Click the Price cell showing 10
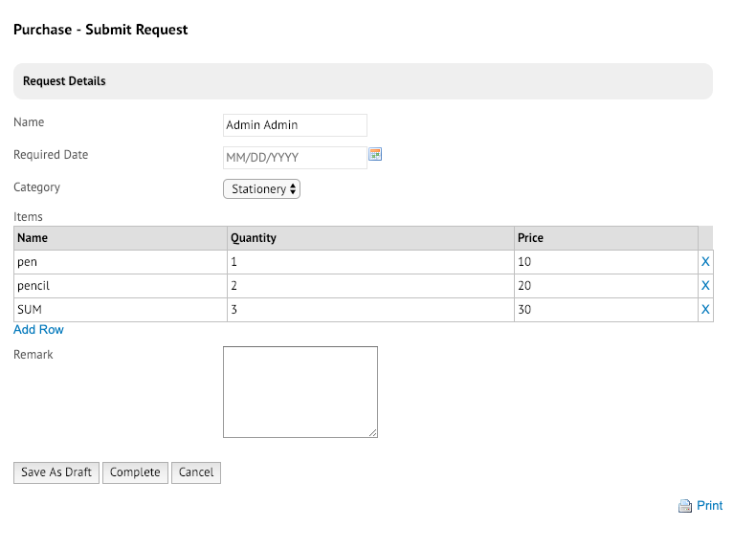 pos(606,262)
